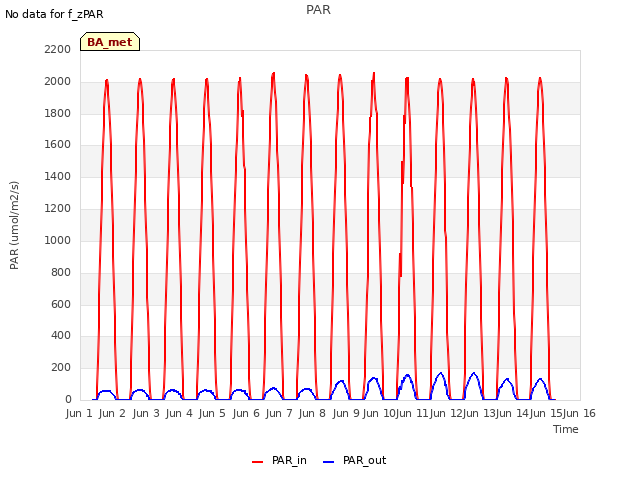Click the Jun 5 x-axis tick label
640x480 pixels.
pyautogui.click(x=212, y=413)
